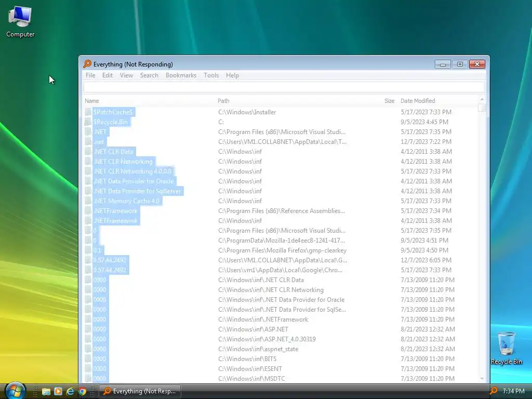Click folder icon of .NET CLR Data
The height and width of the screenshot is (399, 532).
[88, 151]
